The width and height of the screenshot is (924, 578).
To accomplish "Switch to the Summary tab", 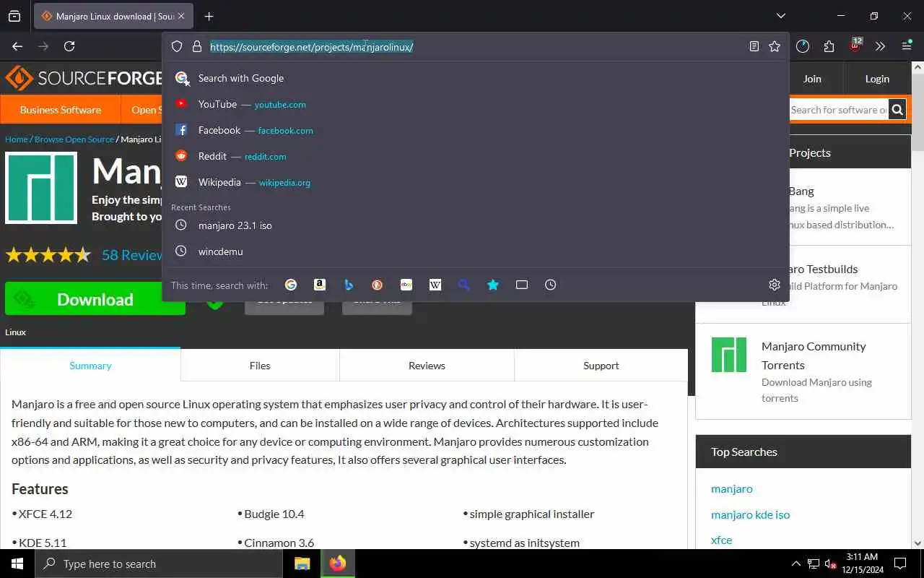I will 90,366.
